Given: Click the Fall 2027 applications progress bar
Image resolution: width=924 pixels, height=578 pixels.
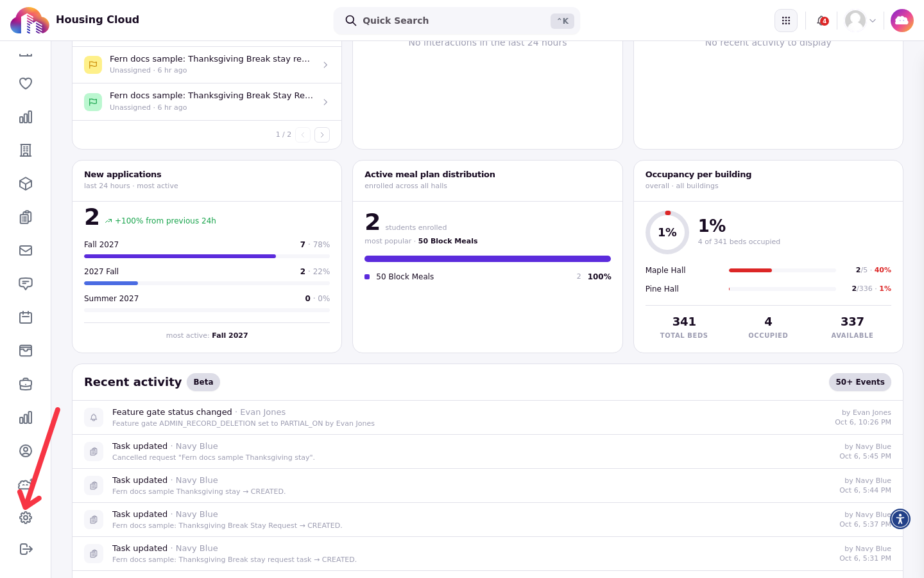Looking at the screenshot, I should coord(207,256).
